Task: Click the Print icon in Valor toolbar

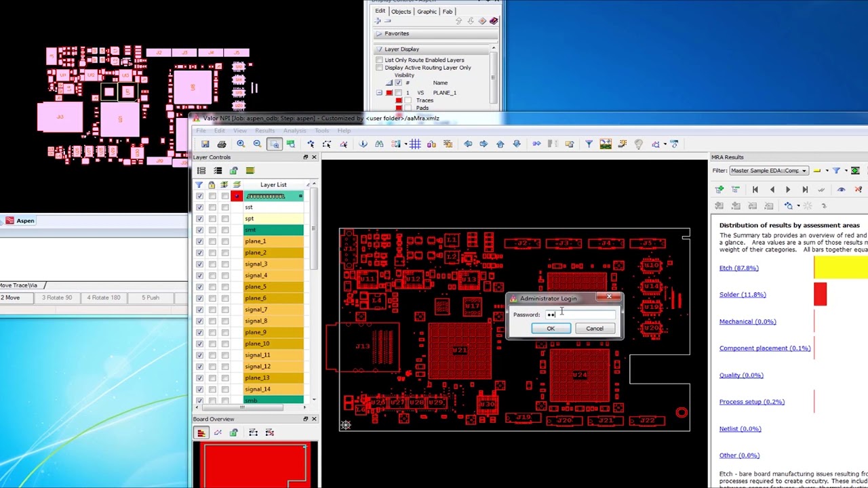Action: click(222, 144)
